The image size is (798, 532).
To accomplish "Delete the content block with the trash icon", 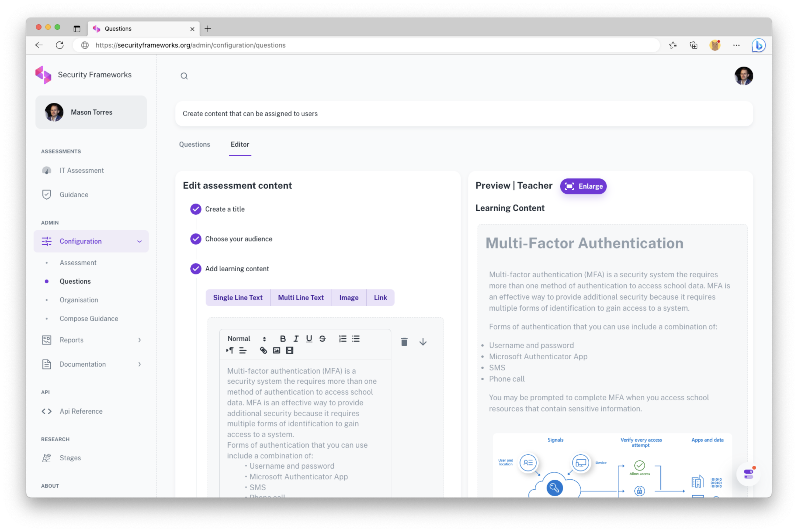I will pyautogui.click(x=404, y=342).
